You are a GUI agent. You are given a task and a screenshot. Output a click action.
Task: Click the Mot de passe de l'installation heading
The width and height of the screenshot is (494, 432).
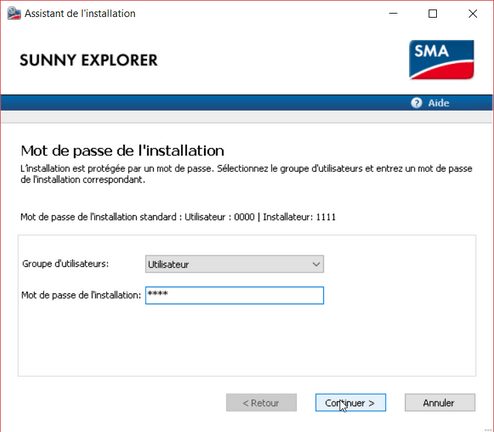(x=122, y=151)
